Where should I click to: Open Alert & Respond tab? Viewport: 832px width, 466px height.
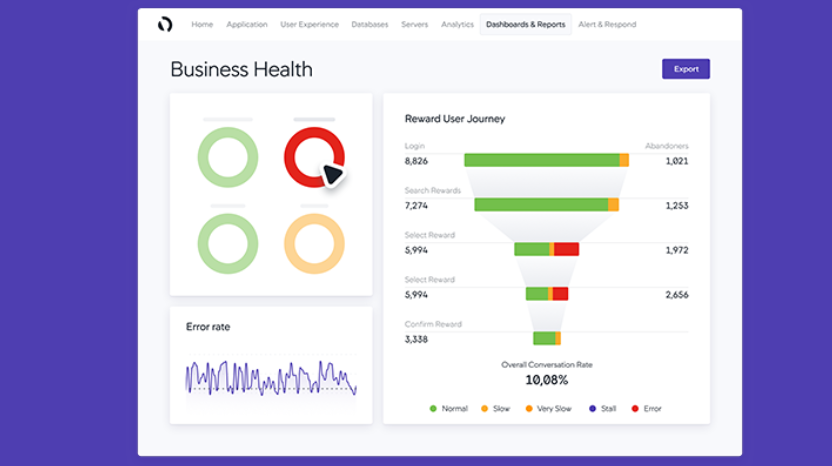607,24
